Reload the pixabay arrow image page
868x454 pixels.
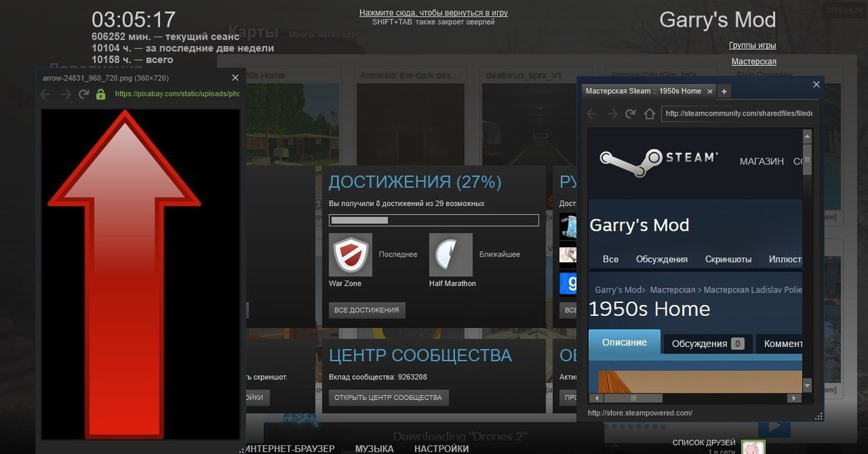[84, 94]
